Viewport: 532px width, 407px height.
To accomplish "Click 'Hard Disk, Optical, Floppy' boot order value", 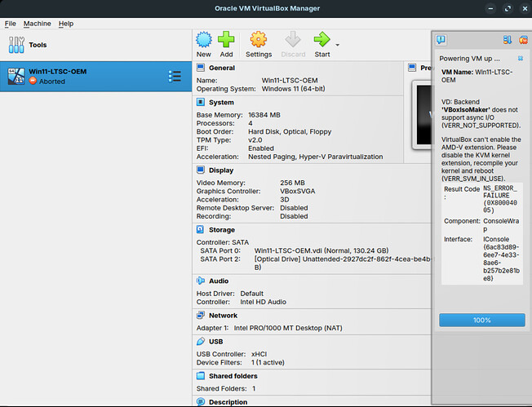I will point(290,131).
